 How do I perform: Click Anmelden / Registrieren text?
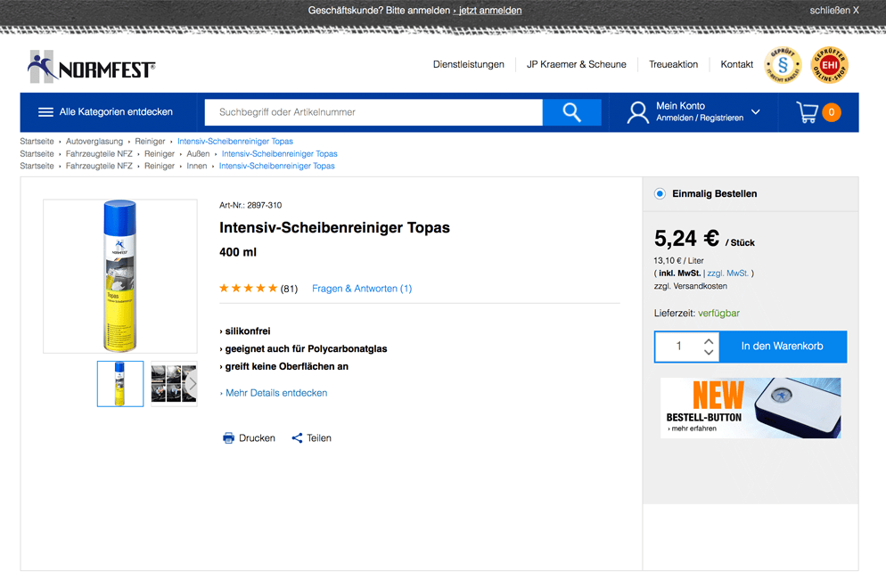[700, 118]
